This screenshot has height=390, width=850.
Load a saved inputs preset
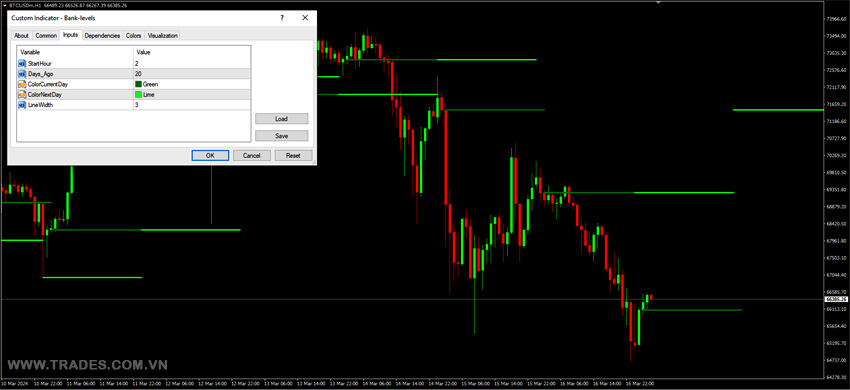pyautogui.click(x=281, y=119)
